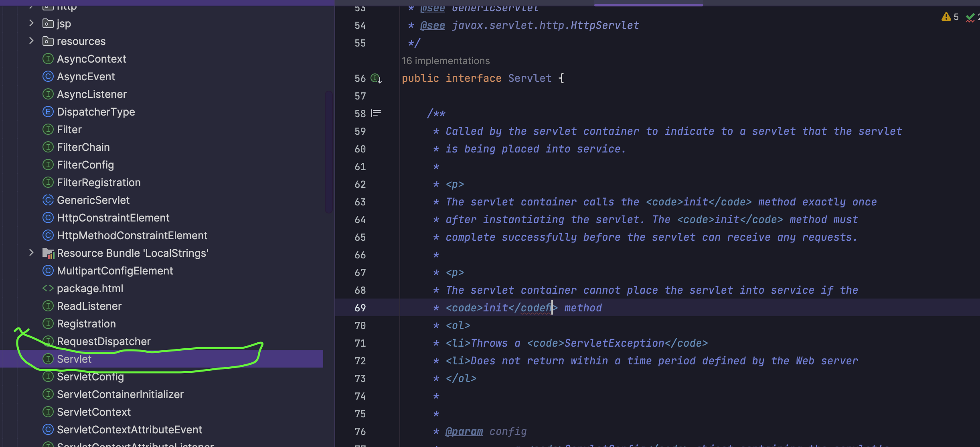Expand Resource Bundle 'LocalStrings' node

point(31,253)
